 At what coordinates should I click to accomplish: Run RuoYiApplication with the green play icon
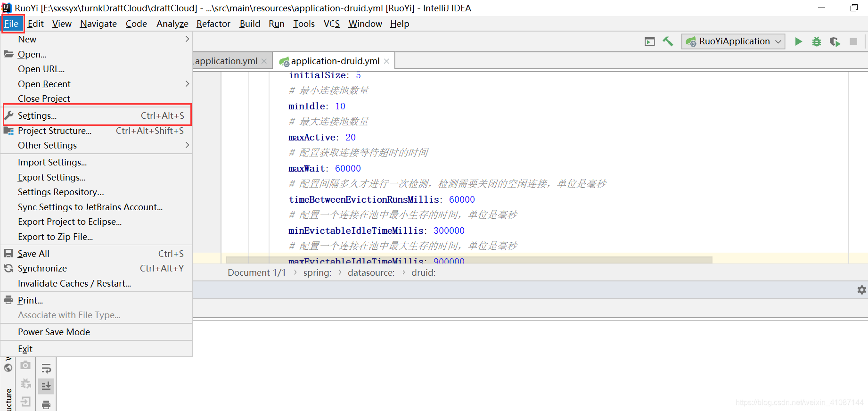click(x=798, y=41)
